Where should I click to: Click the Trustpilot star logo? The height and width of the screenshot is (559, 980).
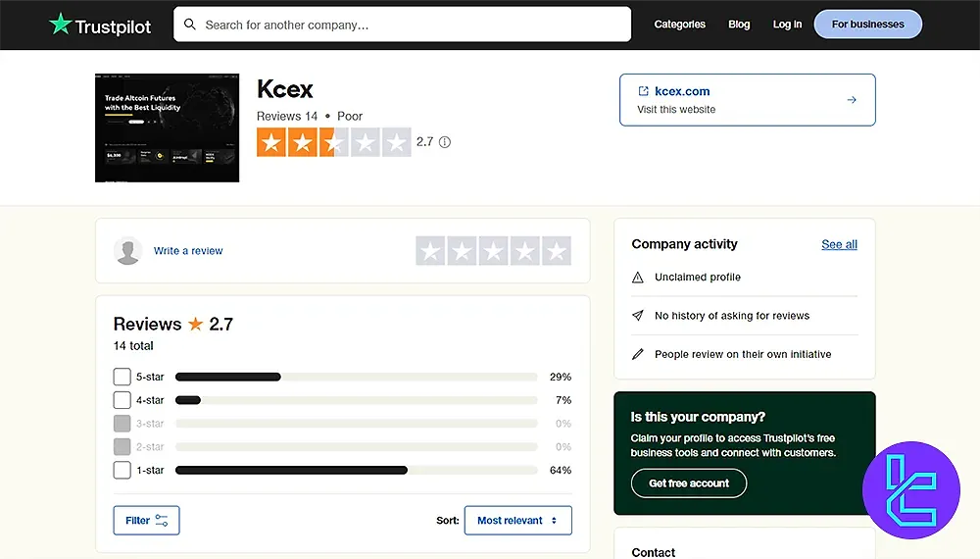click(61, 25)
